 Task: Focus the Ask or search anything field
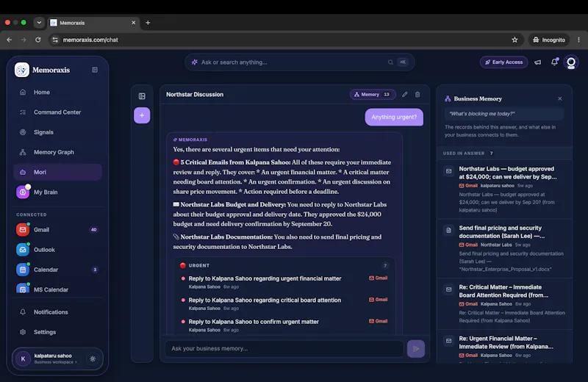click(299, 62)
